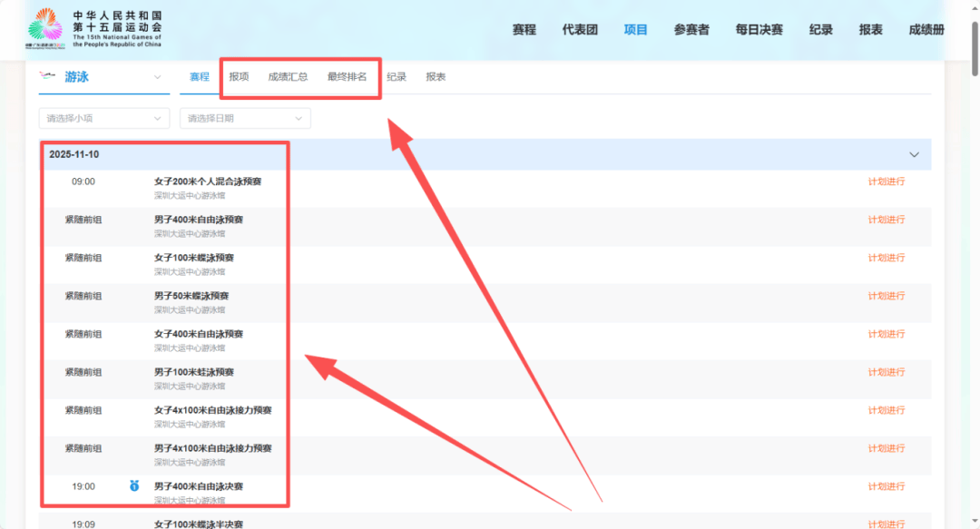The image size is (980, 529).
Task: Open the 请选择小项 dropdown
Action: click(x=103, y=118)
